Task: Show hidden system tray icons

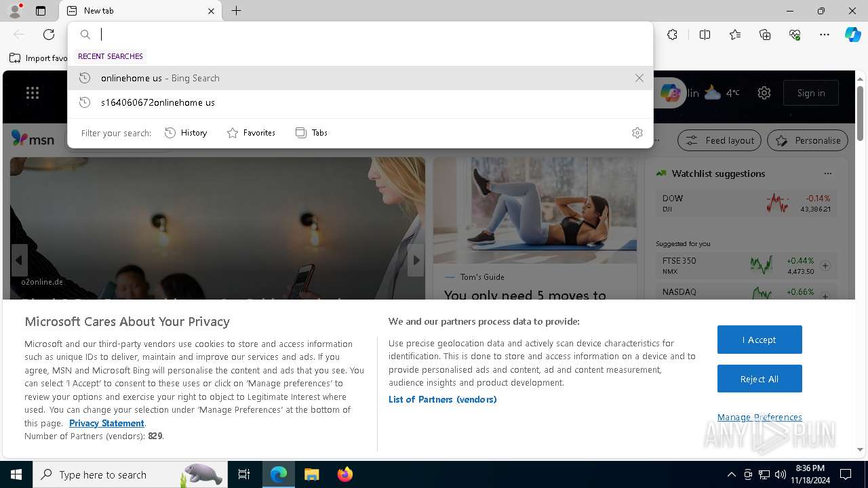Action: pyautogui.click(x=731, y=474)
